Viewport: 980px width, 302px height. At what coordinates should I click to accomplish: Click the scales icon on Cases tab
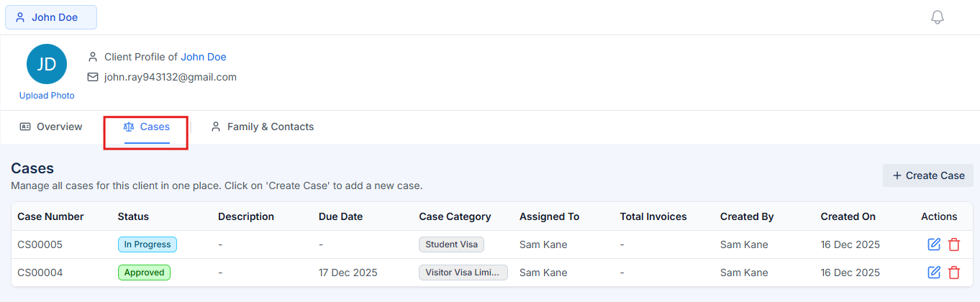tap(129, 127)
